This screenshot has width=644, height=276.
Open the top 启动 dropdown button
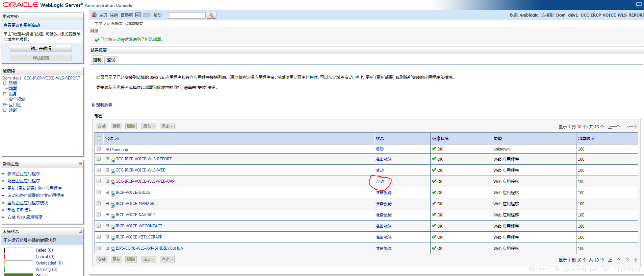tap(149, 126)
